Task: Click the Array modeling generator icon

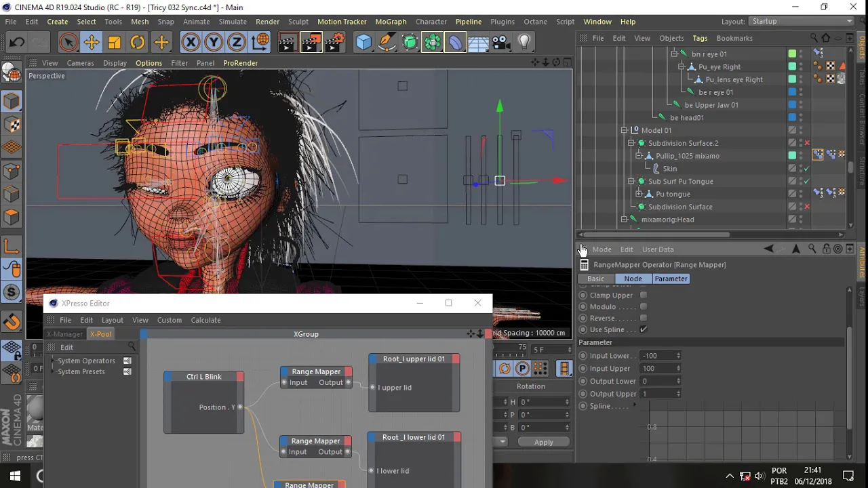Action: pyautogui.click(x=432, y=43)
